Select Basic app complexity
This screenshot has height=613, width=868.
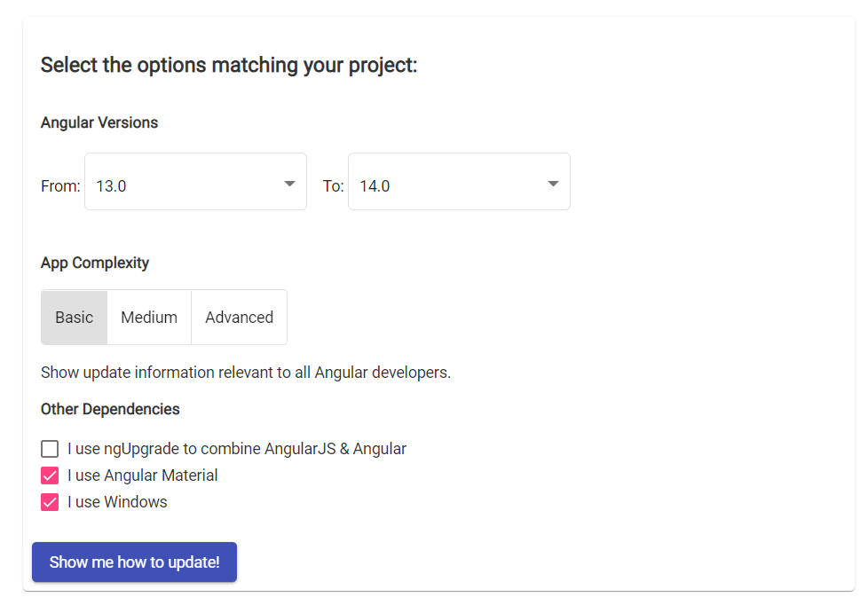[75, 318]
